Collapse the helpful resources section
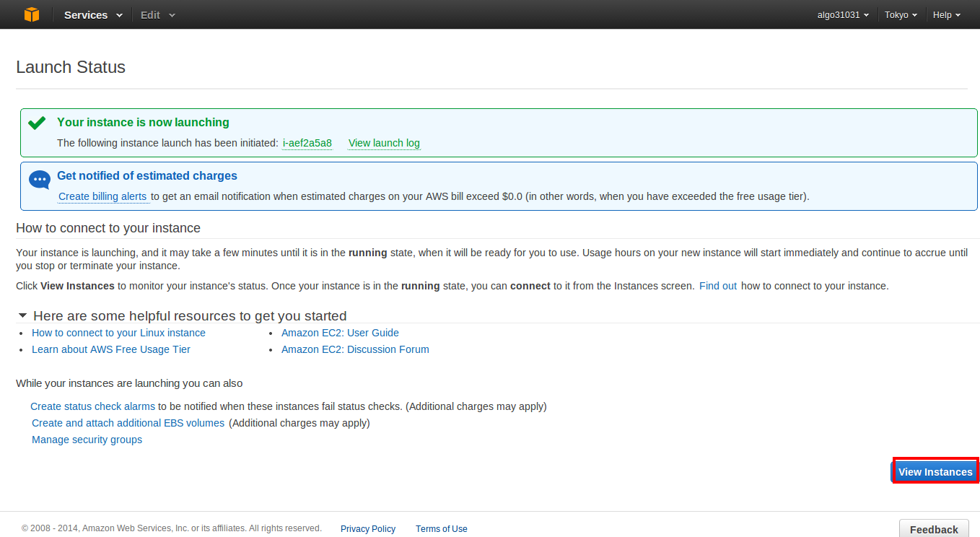980x537 pixels. tap(23, 316)
